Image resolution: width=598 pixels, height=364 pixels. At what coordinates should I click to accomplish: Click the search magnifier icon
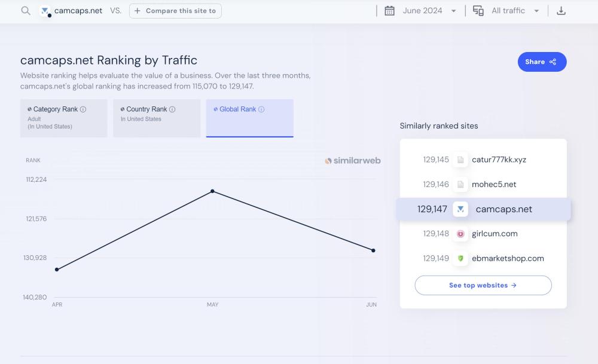(26, 11)
